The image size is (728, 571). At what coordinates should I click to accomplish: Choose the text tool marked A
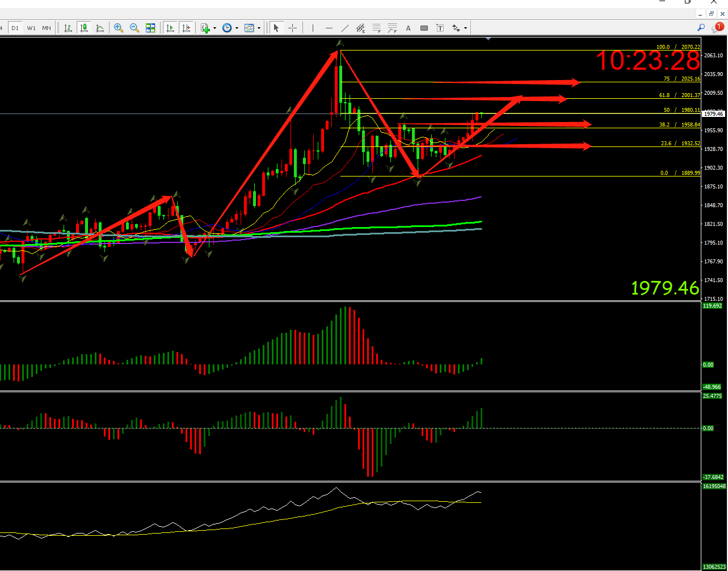[x=408, y=28]
